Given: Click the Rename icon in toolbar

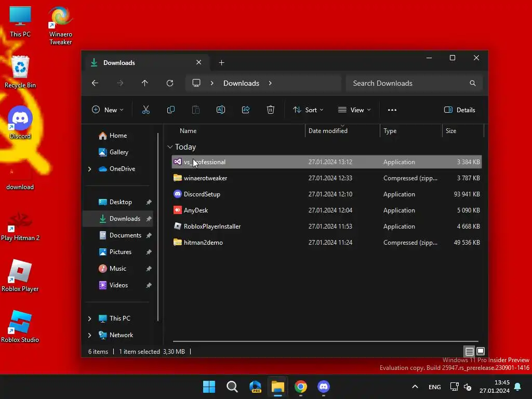Looking at the screenshot, I should click(x=220, y=110).
